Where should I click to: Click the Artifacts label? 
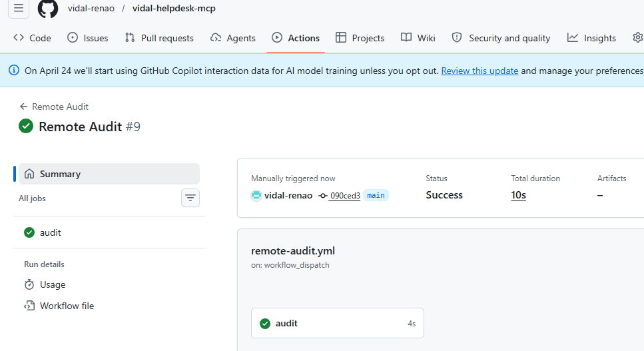click(x=611, y=178)
